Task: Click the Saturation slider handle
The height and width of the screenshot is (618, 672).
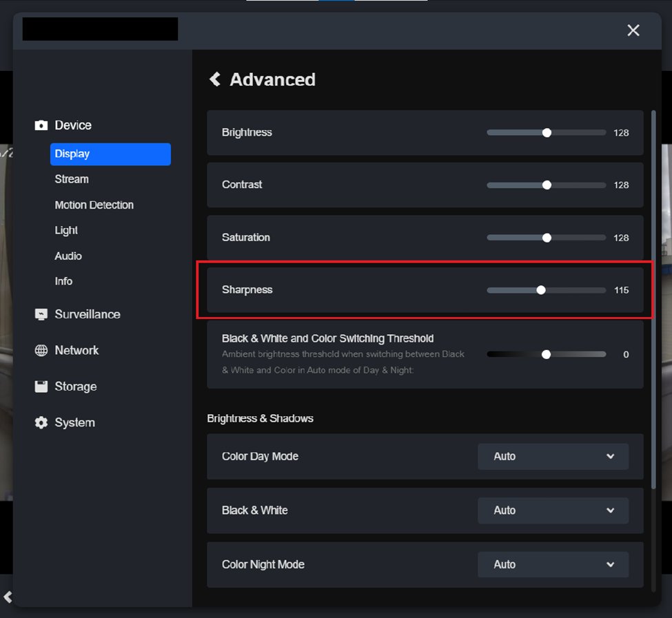Action: 547,238
